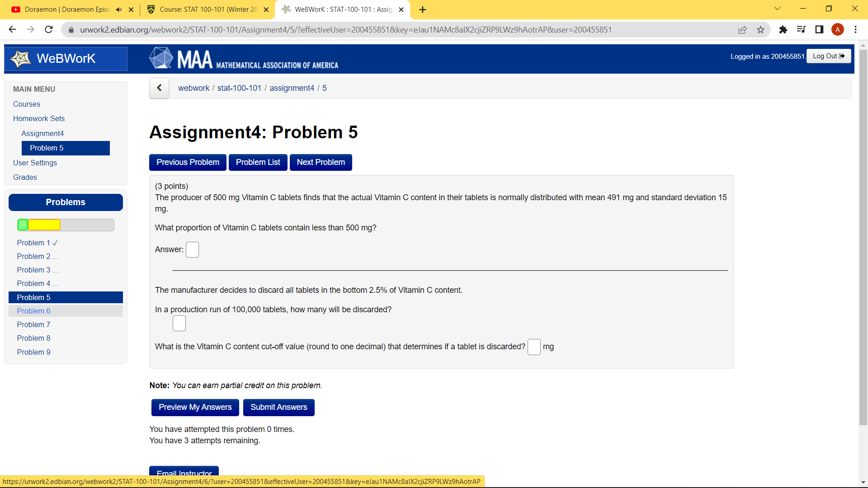Click the back chevron above the breadcrumb
The height and width of the screenshot is (488, 868).
[x=159, y=88]
